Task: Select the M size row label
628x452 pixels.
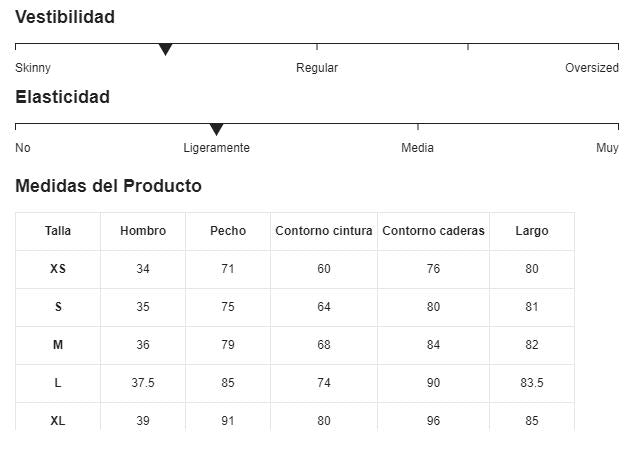Action: click(58, 345)
